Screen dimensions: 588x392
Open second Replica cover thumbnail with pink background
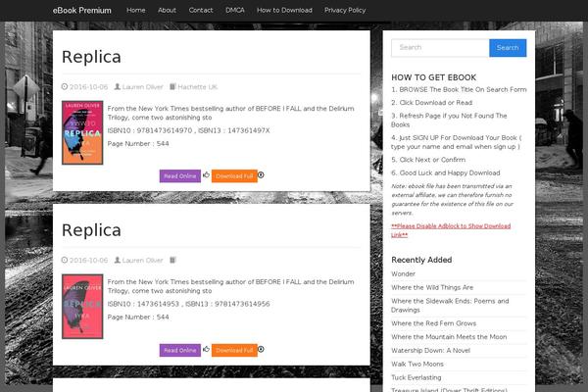[82, 307]
